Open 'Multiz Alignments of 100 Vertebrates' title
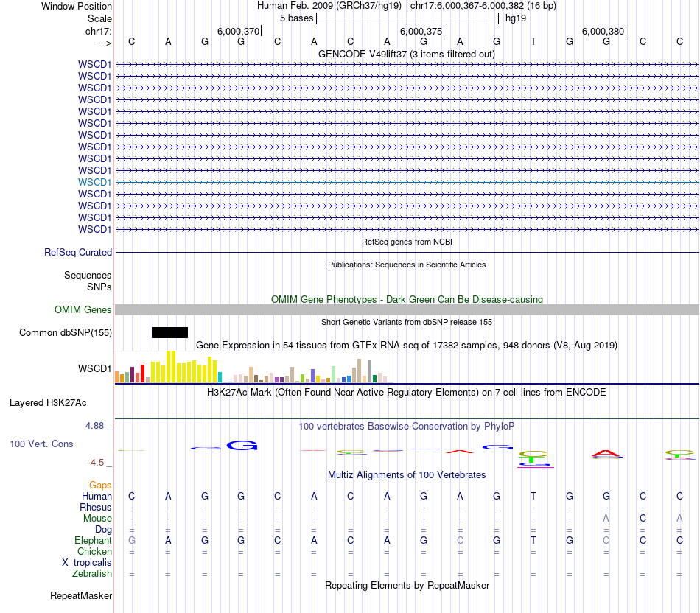700x613 pixels. point(407,474)
